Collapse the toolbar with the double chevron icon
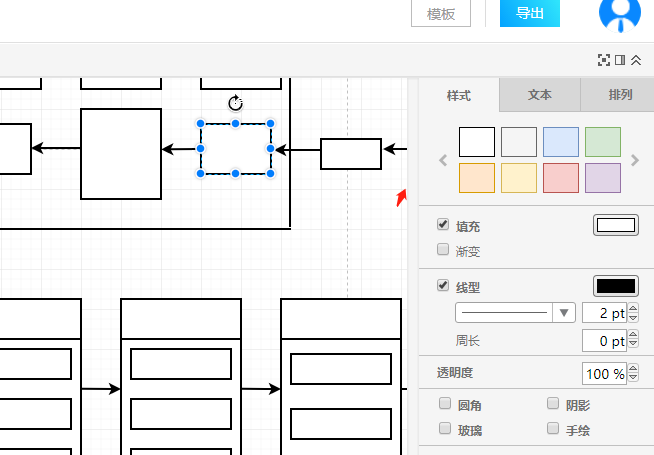The width and height of the screenshot is (654, 455). (636, 60)
